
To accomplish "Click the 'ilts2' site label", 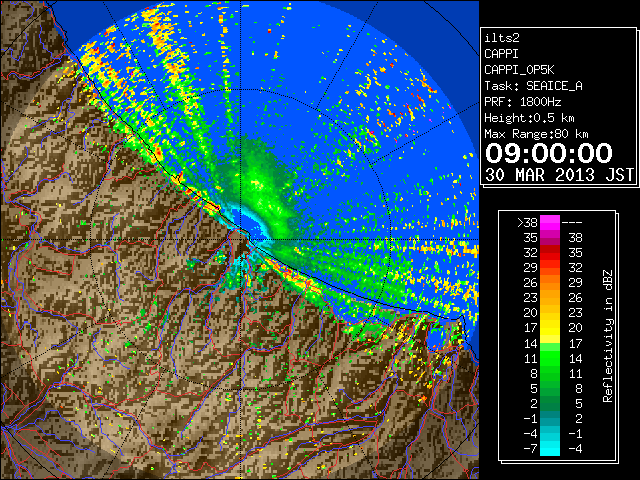I will coord(502,38).
